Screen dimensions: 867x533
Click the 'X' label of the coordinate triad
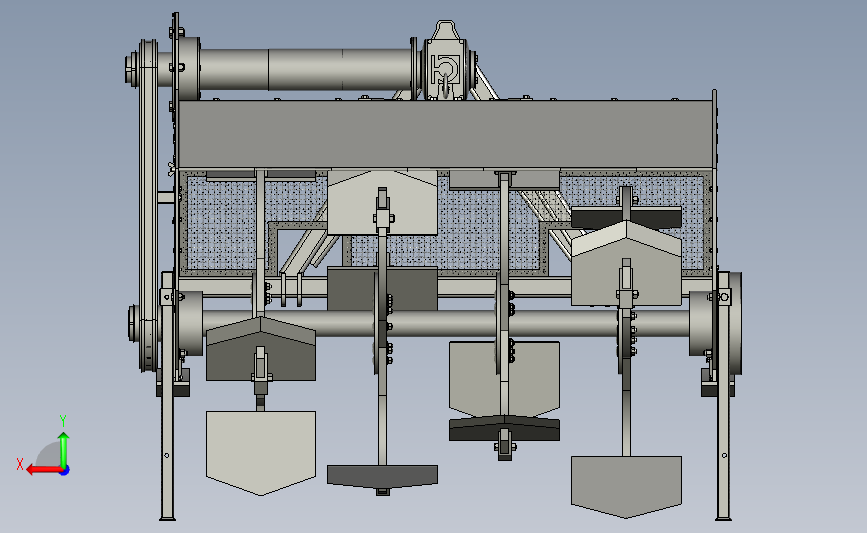tap(20, 464)
